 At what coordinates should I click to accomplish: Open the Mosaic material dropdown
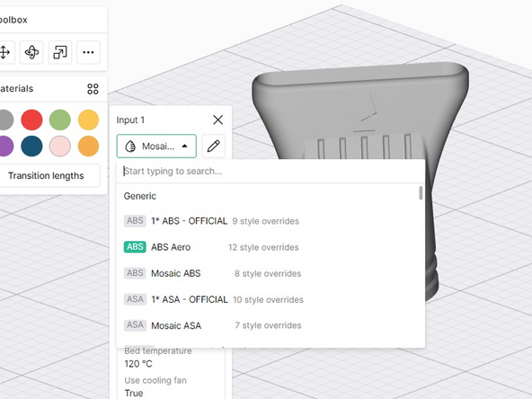tap(156, 146)
